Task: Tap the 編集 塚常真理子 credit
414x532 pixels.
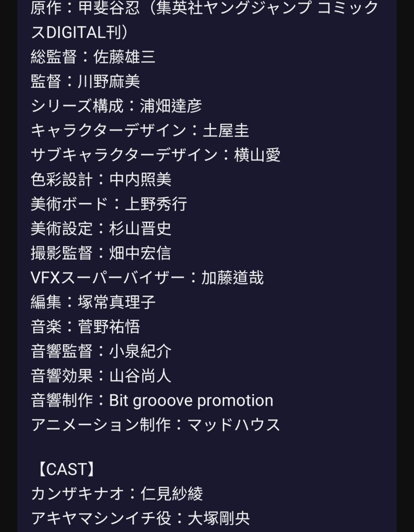Action: [x=93, y=302]
